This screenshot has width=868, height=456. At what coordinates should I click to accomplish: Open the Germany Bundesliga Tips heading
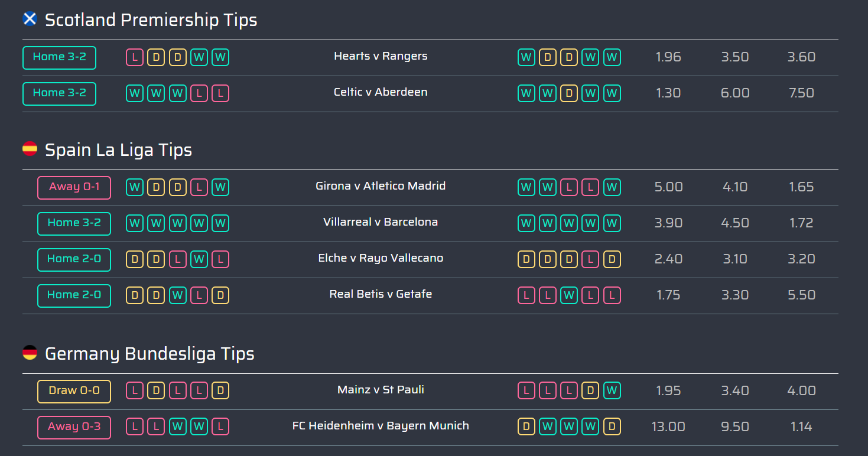[149, 354]
